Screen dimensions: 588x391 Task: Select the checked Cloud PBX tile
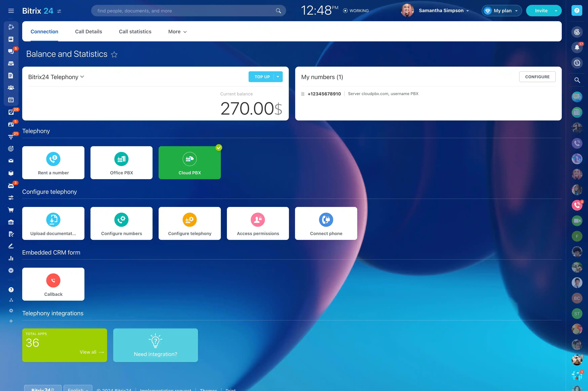pyautogui.click(x=189, y=163)
